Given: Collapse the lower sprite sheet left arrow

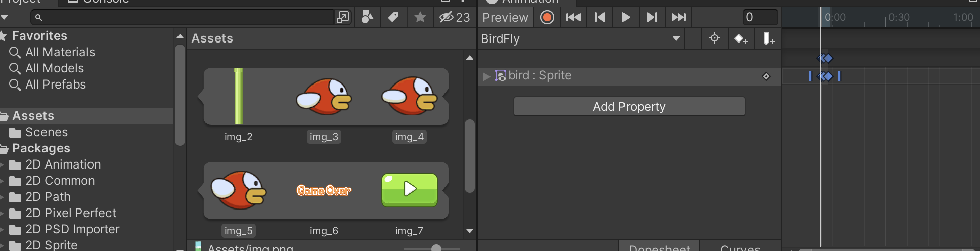Looking at the screenshot, I should point(201,190).
